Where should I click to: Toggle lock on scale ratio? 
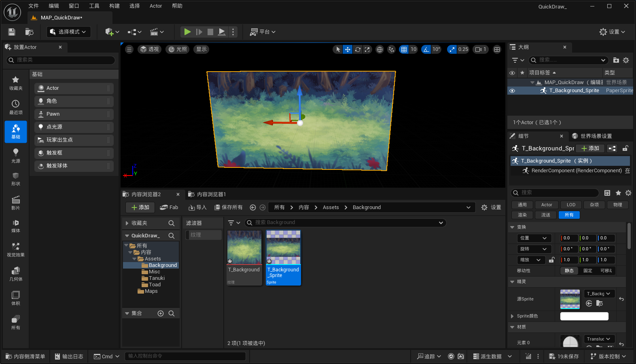click(551, 260)
